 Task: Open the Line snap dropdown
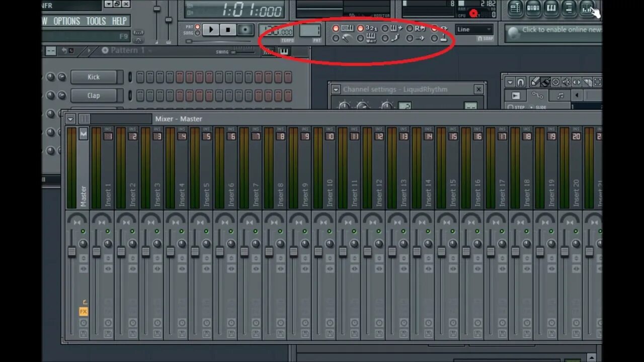pyautogui.click(x=474, y=30)
